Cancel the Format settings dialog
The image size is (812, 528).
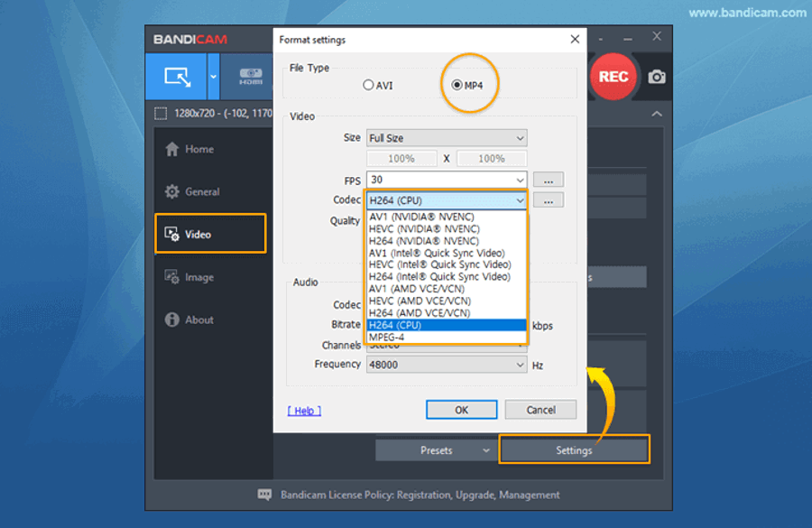(540, 410)
